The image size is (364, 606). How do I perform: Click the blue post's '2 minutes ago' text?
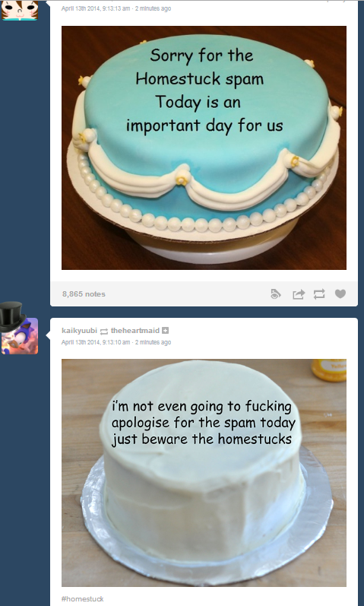coord(153,8)
